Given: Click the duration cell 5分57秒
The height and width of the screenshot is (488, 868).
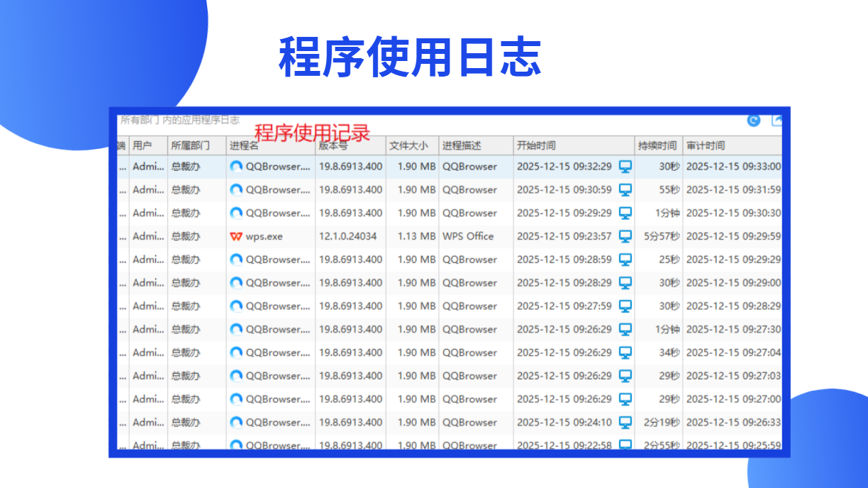Looking at the screenshot, I should (662, 236).
